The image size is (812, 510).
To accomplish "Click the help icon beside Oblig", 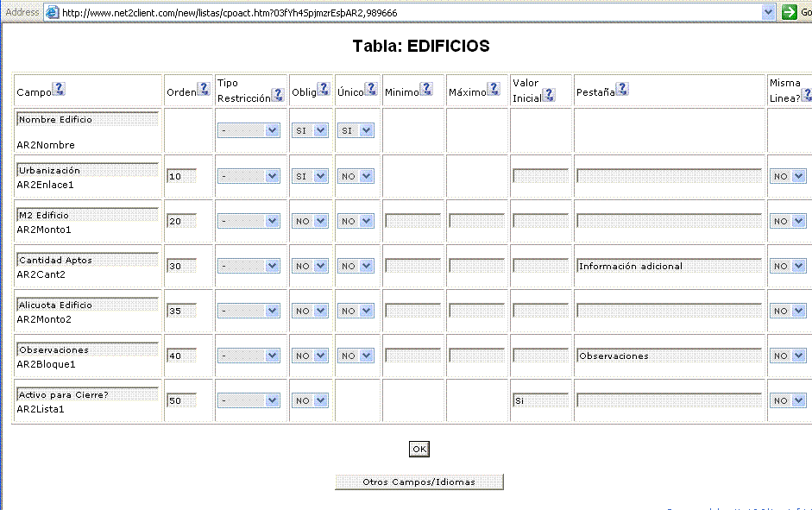I will click(x=324, y=89).
